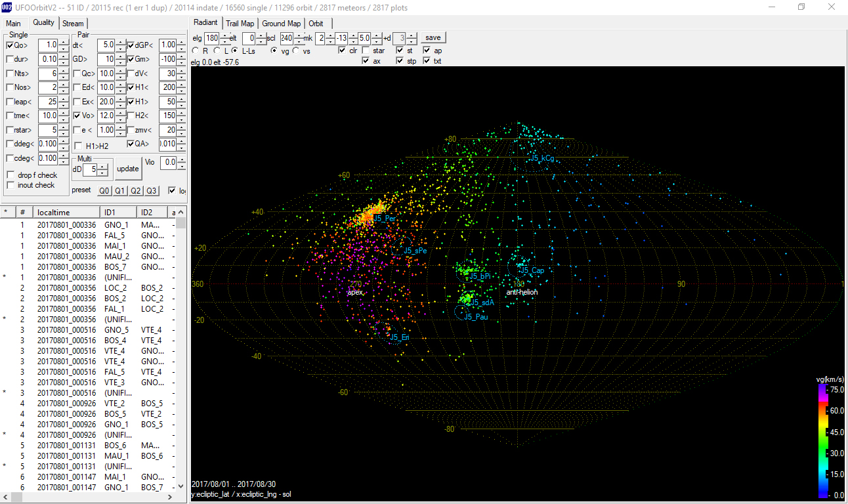Uncheck the Vo> pair filter
This screenshot has height=504, width=848.
click(x=77, y=115)
